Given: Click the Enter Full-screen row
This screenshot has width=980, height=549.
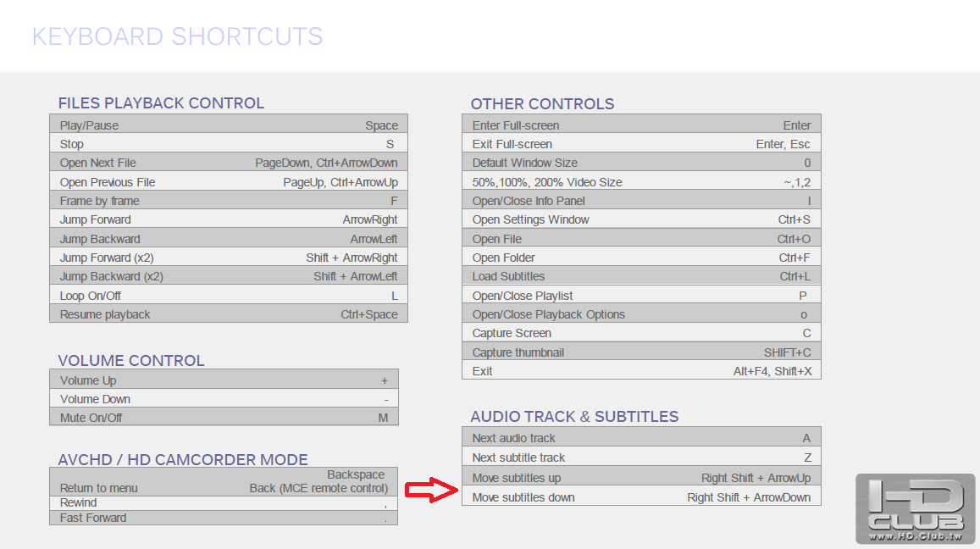Looking at the screenshot, I should tap(641, 125).
